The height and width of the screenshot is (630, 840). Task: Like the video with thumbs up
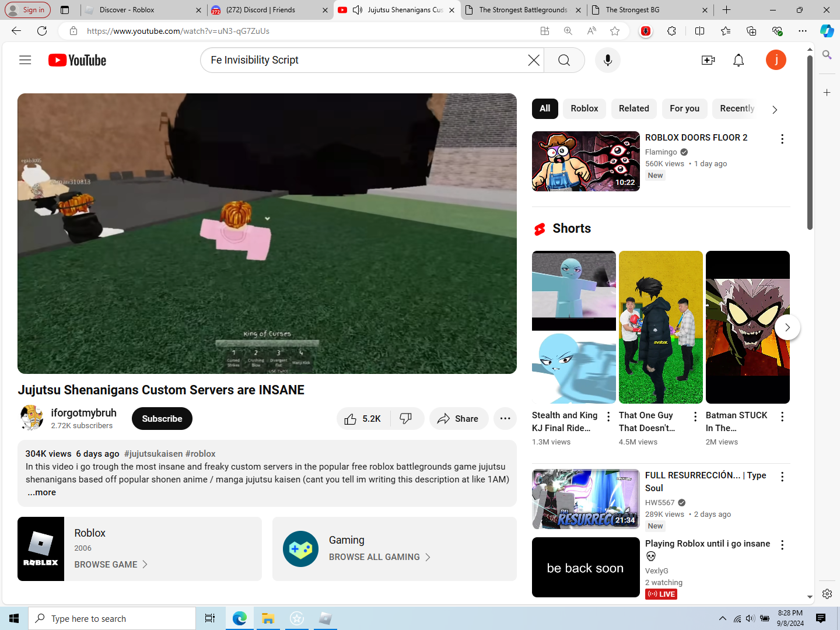pos(363,419)
